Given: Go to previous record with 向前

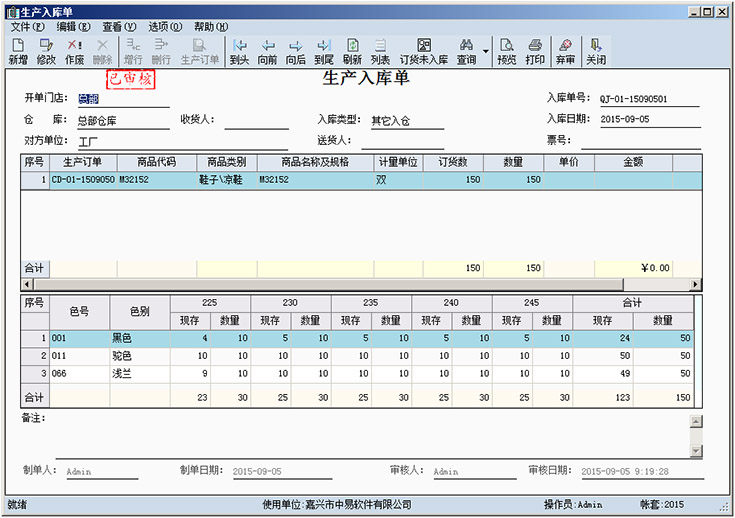Looking at the screenshot, I should tap(267, 52).
